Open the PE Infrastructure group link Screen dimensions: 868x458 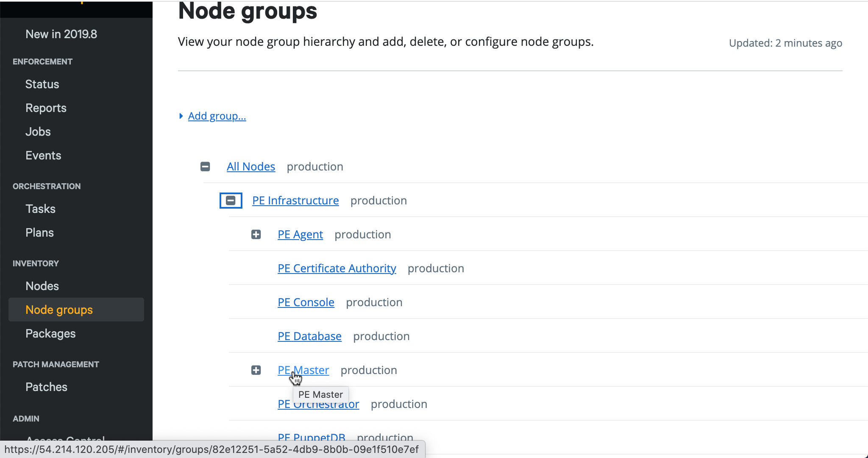coord(295,201)
